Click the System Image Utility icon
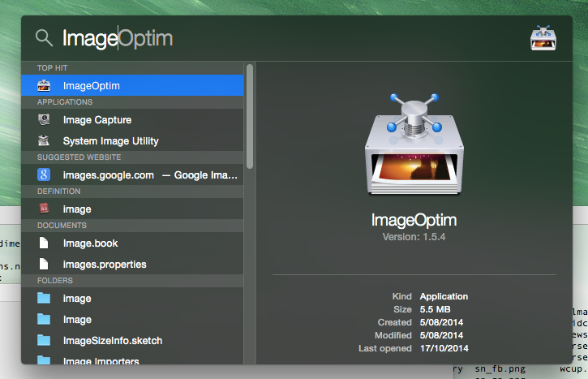The width and height of the screenshot is (588, 379). (44, 140)
